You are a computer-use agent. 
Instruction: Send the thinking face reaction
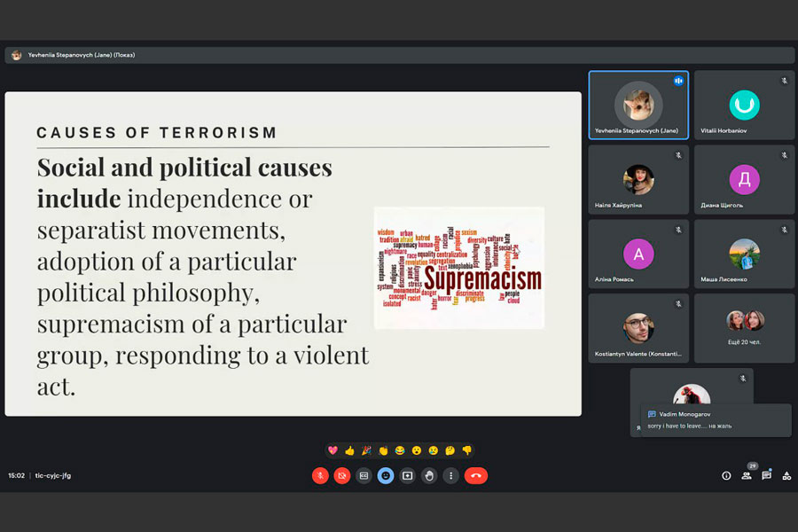[x=450, y=450]
